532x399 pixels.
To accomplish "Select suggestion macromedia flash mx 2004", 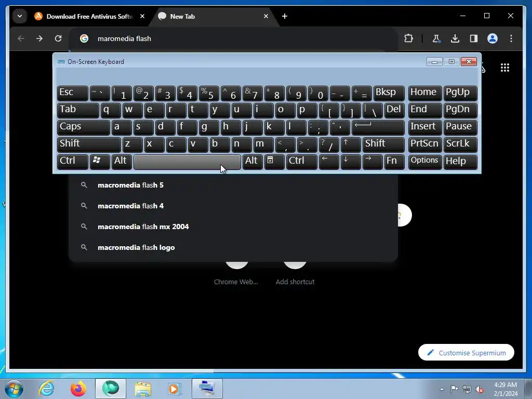I will [233, 227].
